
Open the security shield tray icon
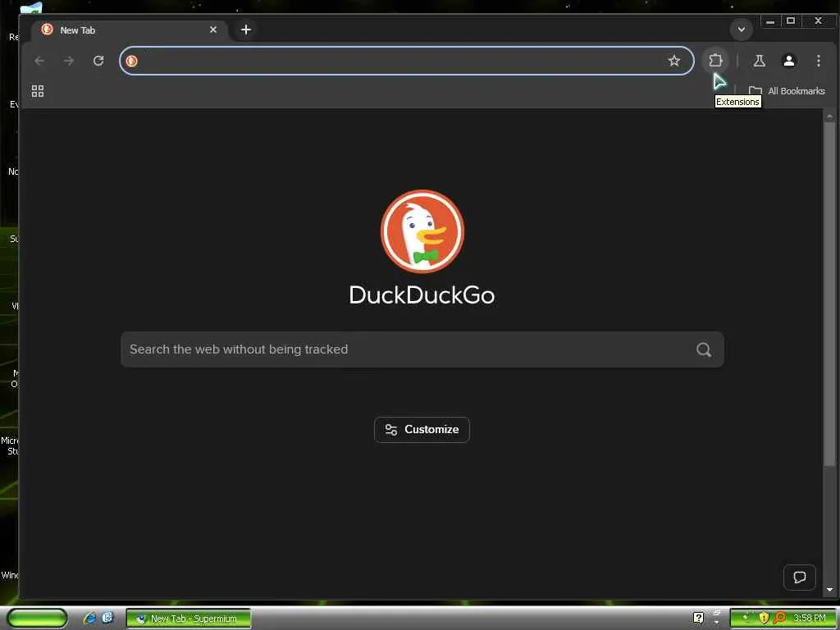[764, 619]
